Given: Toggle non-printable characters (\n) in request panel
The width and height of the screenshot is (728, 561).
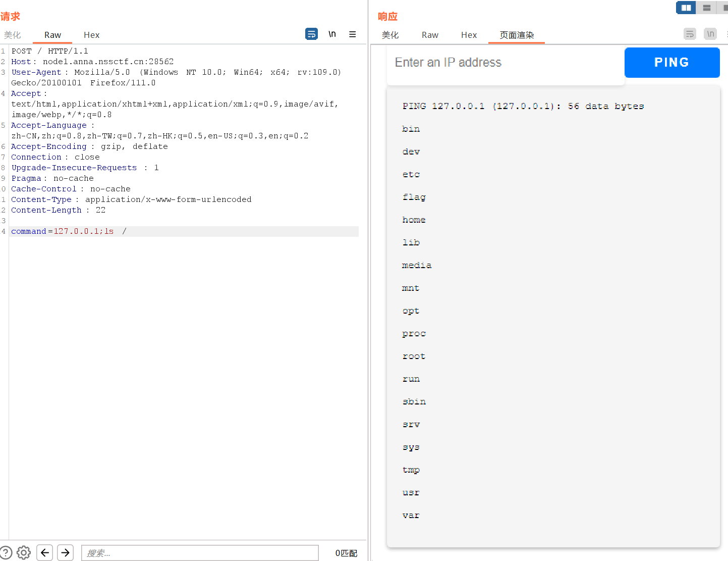Looking at the screenshot, I should pyautogui.click(x=332, y=34).
